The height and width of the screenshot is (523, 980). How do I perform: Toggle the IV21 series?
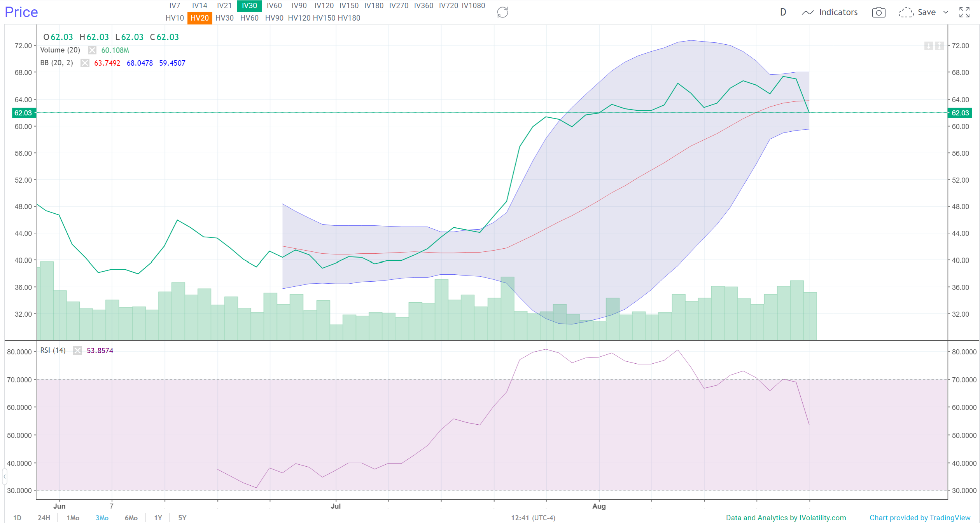[224, 6]
